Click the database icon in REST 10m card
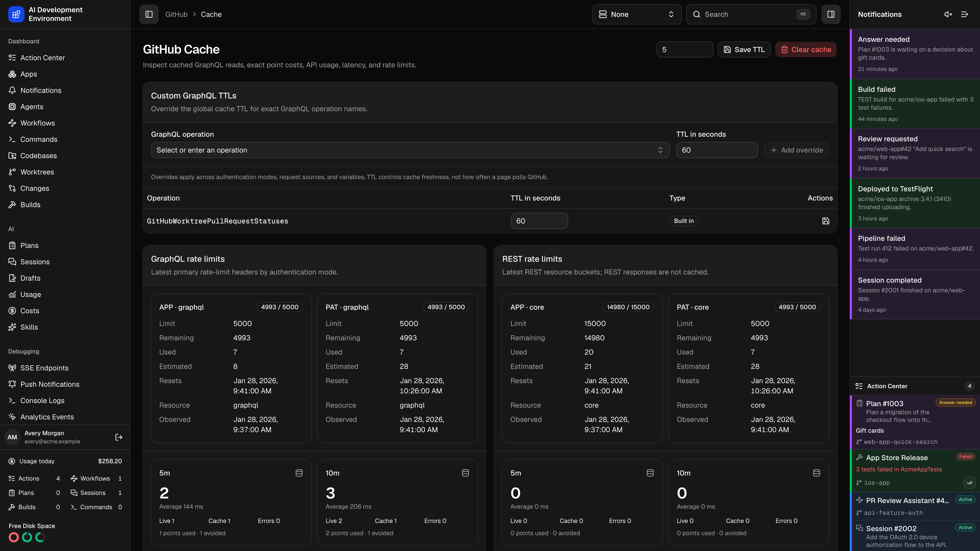The height and width of the screenshot is (551, 980). (816, 473)
